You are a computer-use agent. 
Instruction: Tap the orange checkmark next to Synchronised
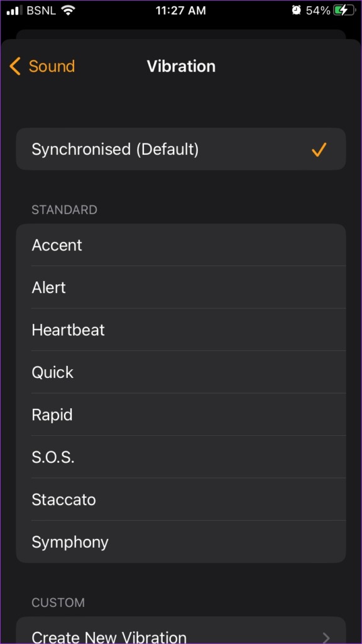click(319, 150)
